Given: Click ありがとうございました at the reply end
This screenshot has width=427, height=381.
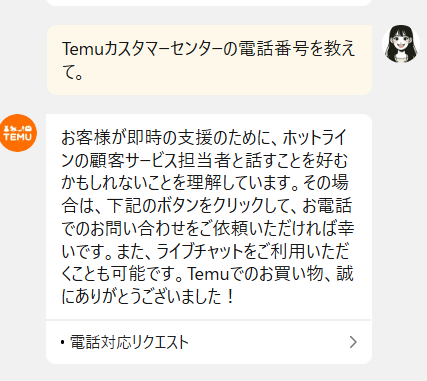Looking at the screenshot, I should point(148,297).
